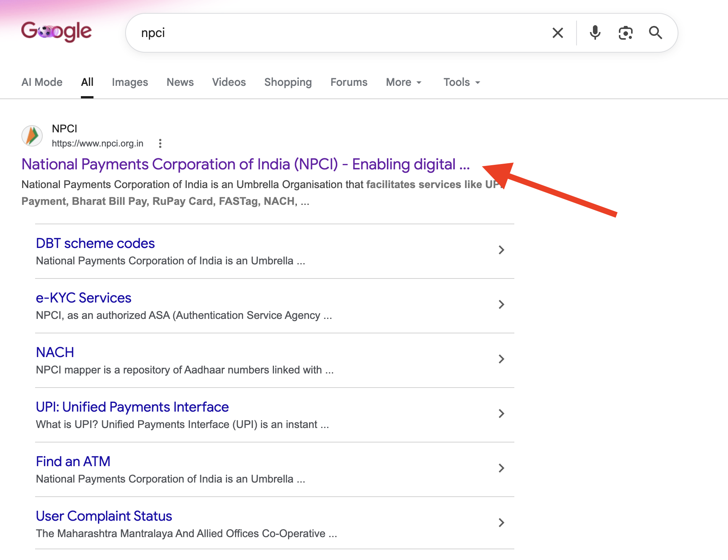
Task: Open the three-dot menu beside npci.org.in
Action: [x=160, y=143]
